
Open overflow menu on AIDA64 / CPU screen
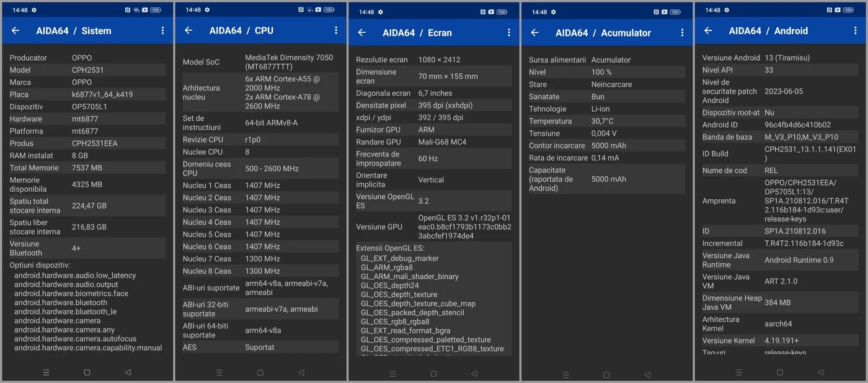(x=336, y=30)
